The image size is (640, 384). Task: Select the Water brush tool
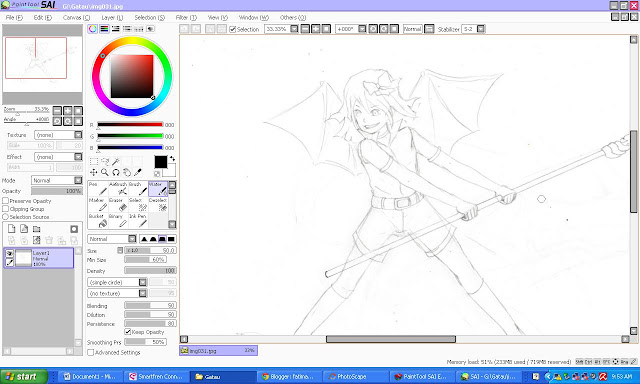158,189
